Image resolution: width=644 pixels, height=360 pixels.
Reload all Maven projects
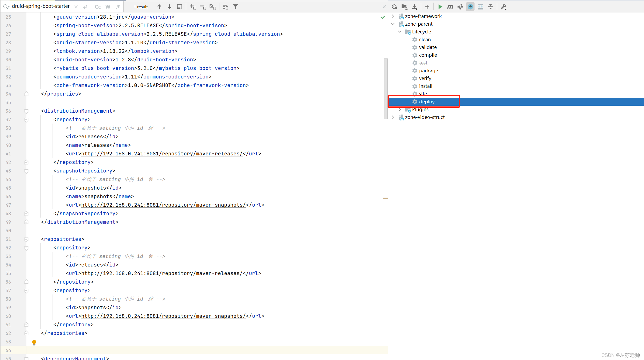[x=394, y=7]
